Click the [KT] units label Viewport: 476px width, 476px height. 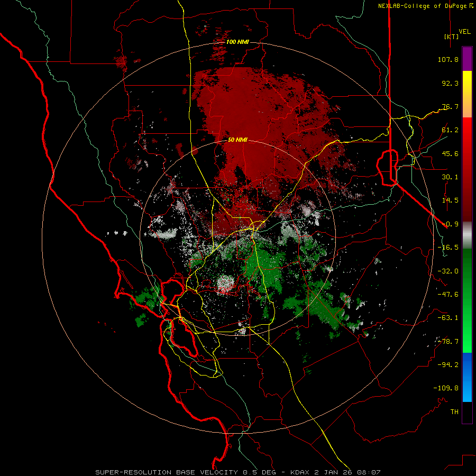click(451, 36)
